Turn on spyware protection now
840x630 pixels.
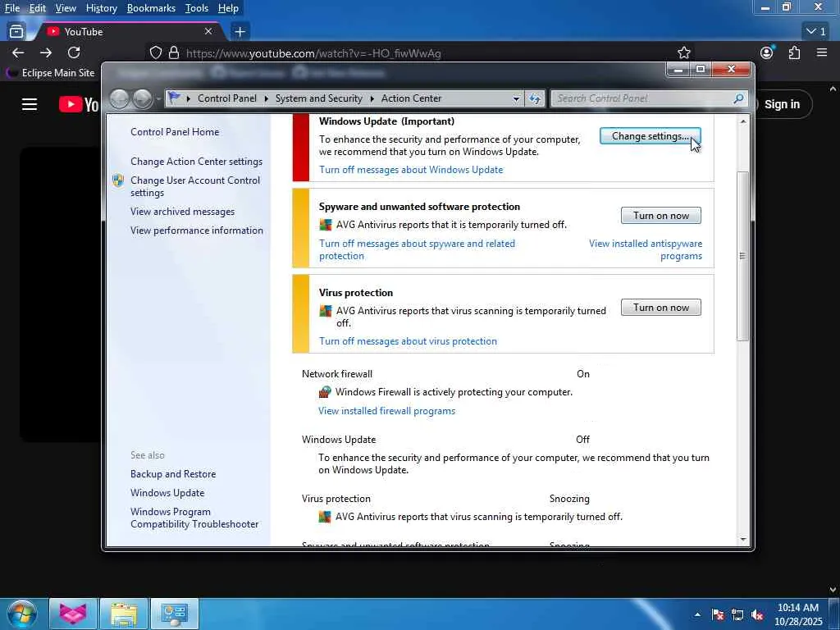click(660, 216)
